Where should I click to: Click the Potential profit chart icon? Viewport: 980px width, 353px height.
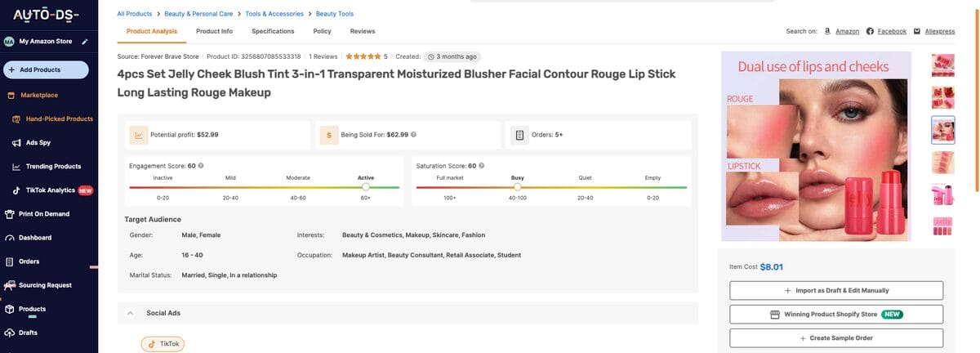(x=139, y=134)
